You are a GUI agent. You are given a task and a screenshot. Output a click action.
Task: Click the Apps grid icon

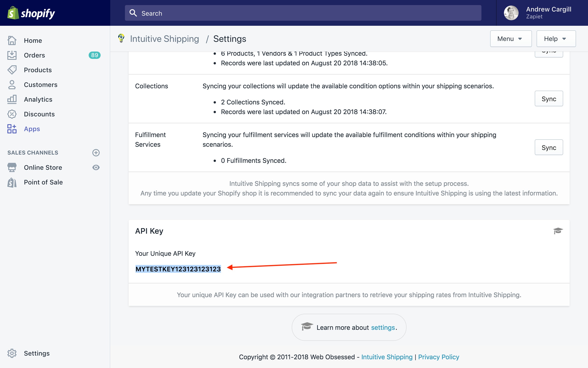pyautogui.click(x=12, y=129)
